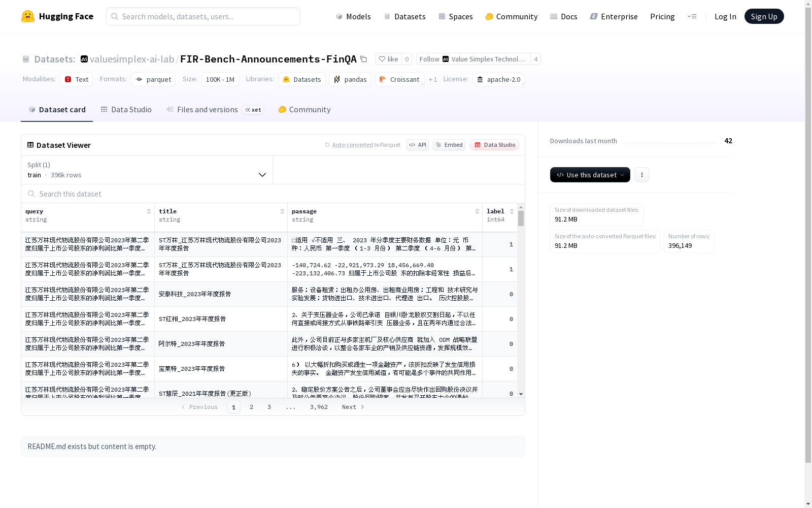
Task: Expand the Split train dropdown
Action: pos(147,170)
